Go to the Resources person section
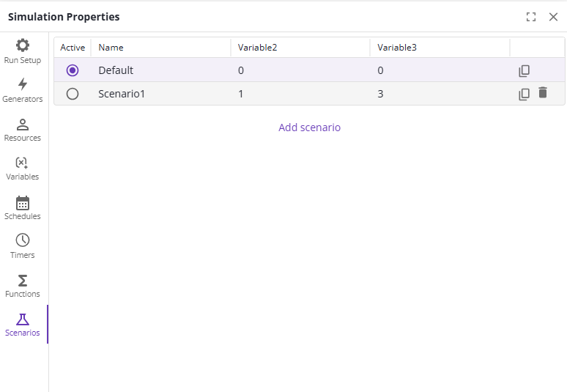This screenshot has width=567, height=392. [23, 129]
